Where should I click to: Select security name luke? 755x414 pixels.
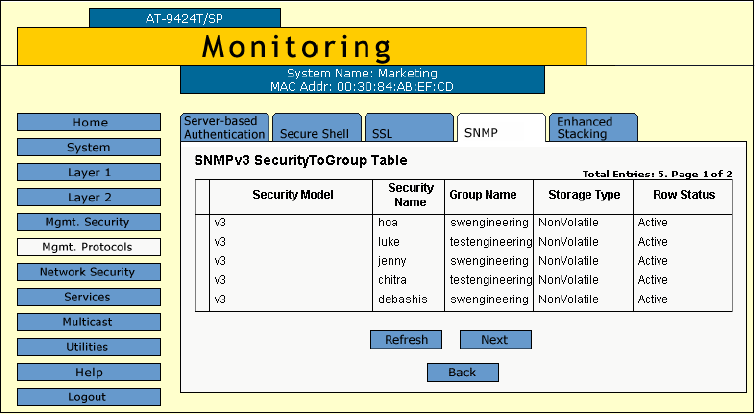pos(389,242)
